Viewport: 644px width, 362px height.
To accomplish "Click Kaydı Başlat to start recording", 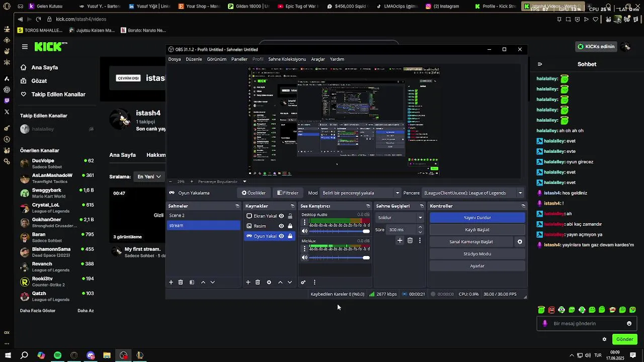I will point(477,230).
